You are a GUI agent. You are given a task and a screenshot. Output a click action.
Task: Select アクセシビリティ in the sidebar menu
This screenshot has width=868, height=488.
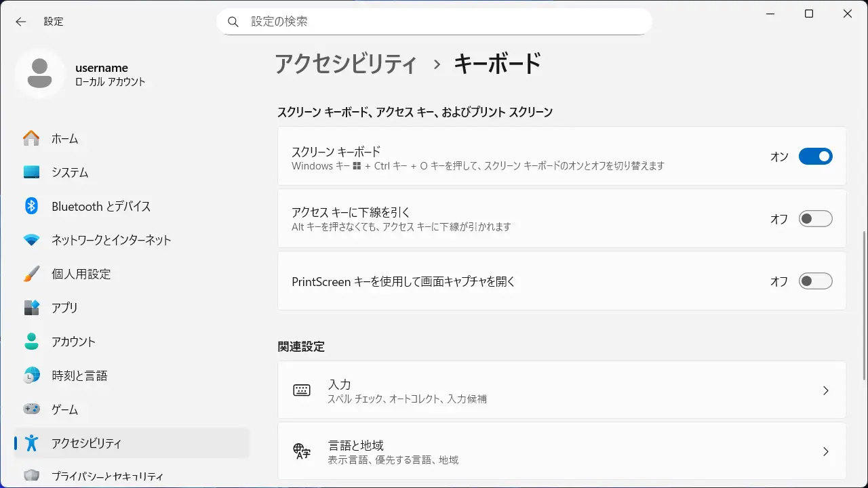(x=87, y=443)
